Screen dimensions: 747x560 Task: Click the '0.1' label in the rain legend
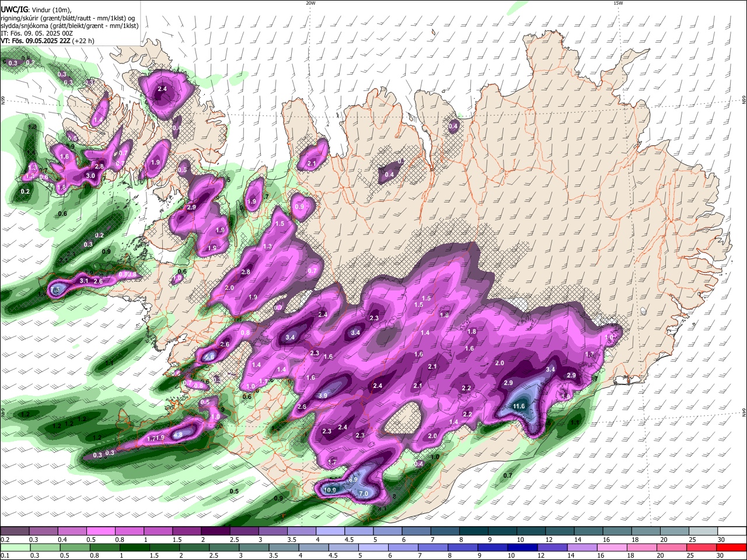(5, 556)
